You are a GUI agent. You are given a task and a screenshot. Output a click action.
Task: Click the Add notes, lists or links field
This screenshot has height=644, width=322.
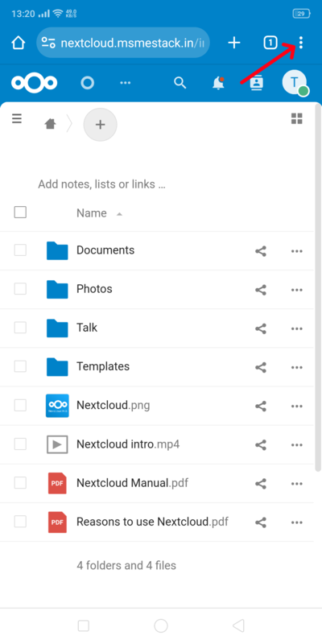tap(102, 184)
